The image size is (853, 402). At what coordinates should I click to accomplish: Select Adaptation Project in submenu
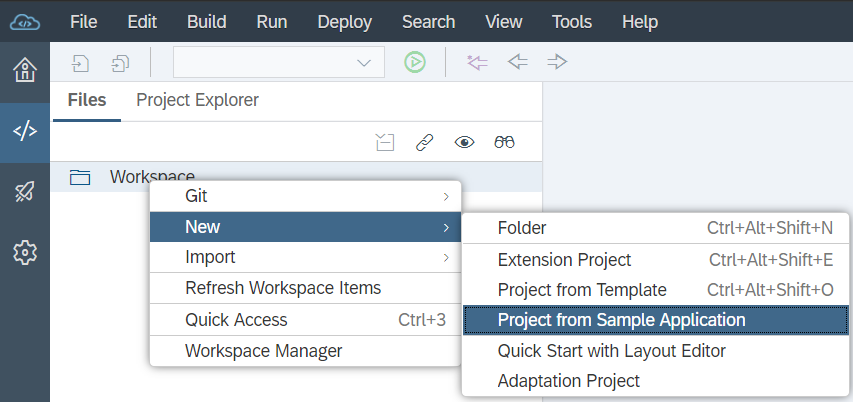tap(656, 381)
